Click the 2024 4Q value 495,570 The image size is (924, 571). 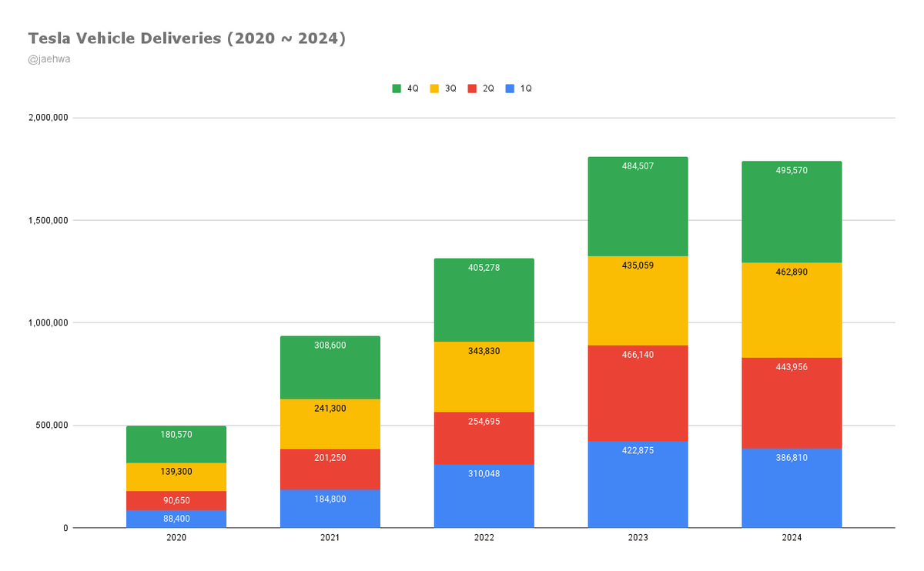(792, 171)
